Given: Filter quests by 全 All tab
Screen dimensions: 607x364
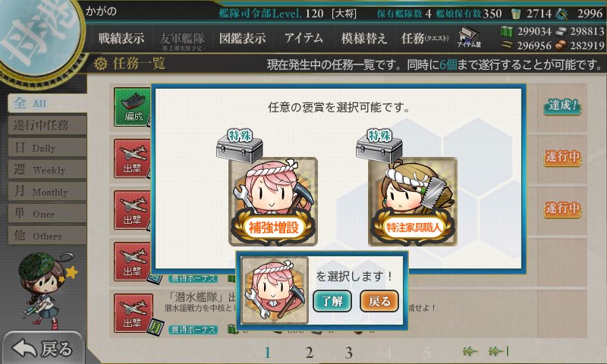Looking at the screenshot, I should (47, 103).
